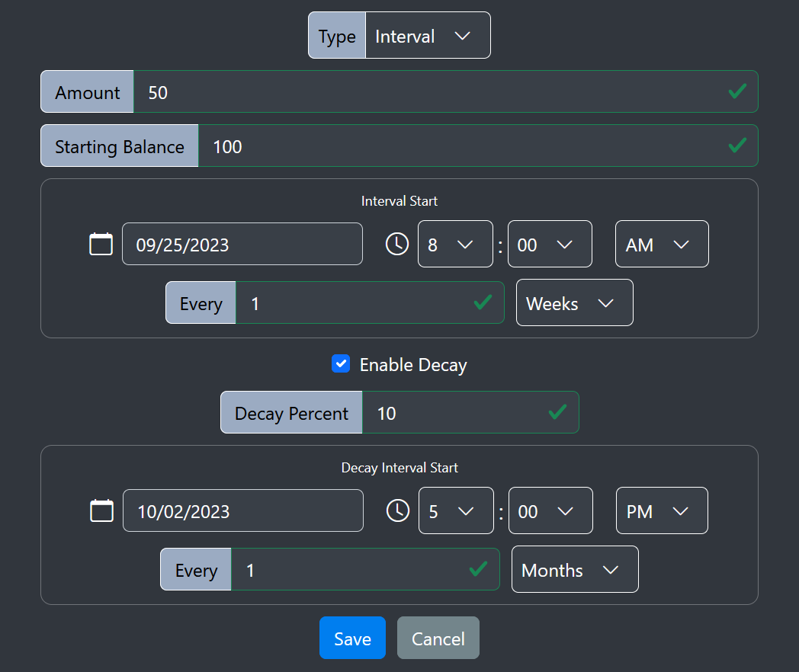Viewport: 799px width, 672px height.
Task: Click the Interval Start calendar icon
Action: pos(101,244)
